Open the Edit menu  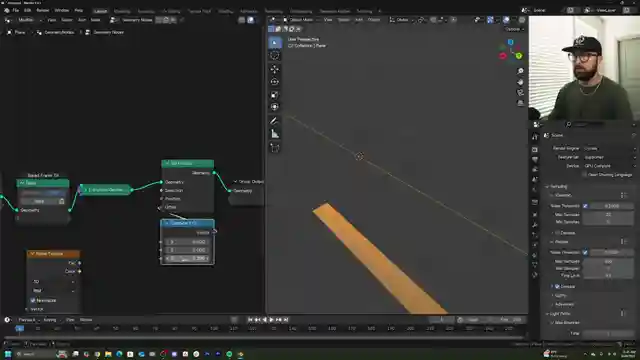[27, 10]
